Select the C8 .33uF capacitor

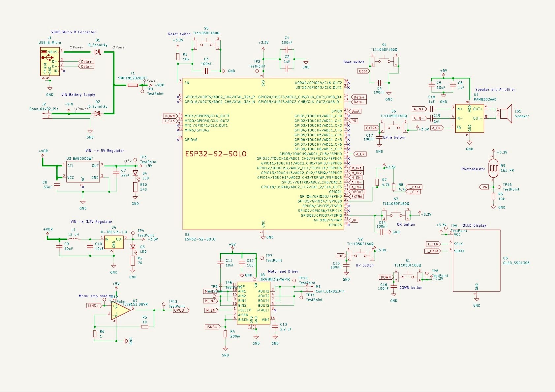(57, 185)
